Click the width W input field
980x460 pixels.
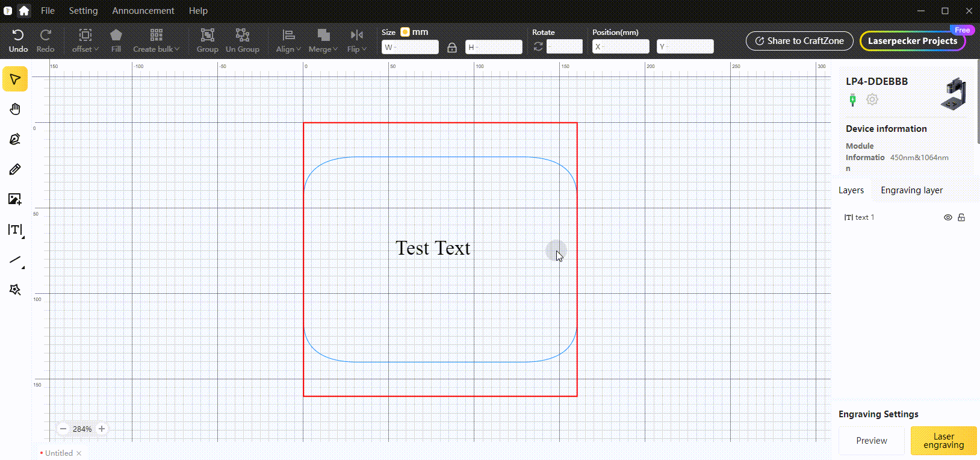[x=411, y=47]
